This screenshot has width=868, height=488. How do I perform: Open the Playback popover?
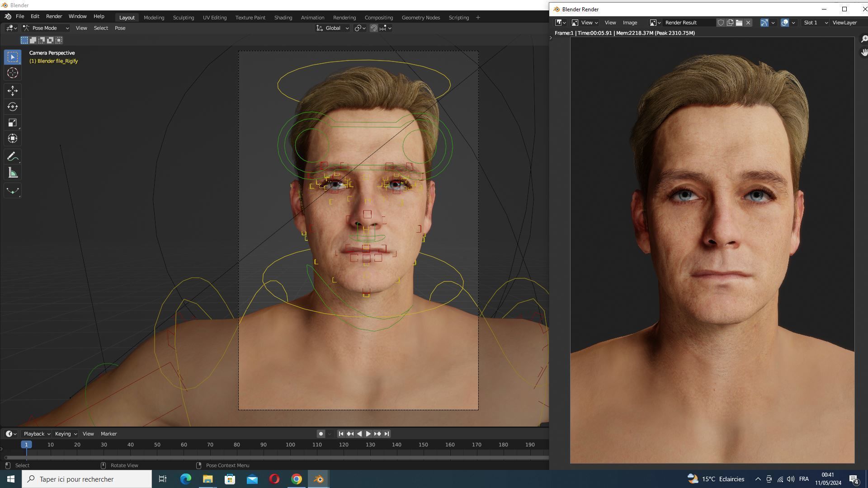pos(37,434)
